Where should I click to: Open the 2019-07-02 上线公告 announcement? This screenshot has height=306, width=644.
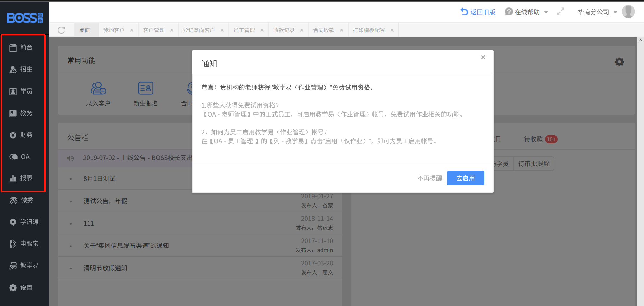pyautogui.click(x=137, y=158)
